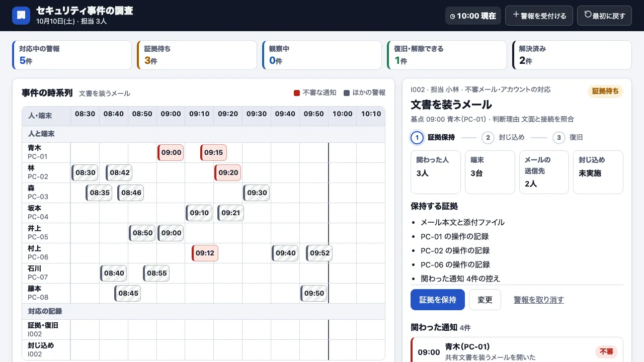
Task: Select 村上's 09:52 event marker
Action: point(319,253)
